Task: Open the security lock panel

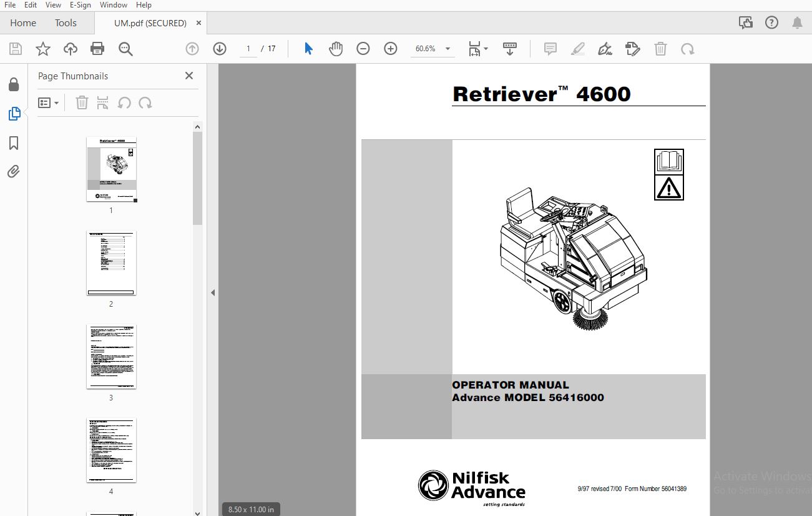Action: point(14,84)
